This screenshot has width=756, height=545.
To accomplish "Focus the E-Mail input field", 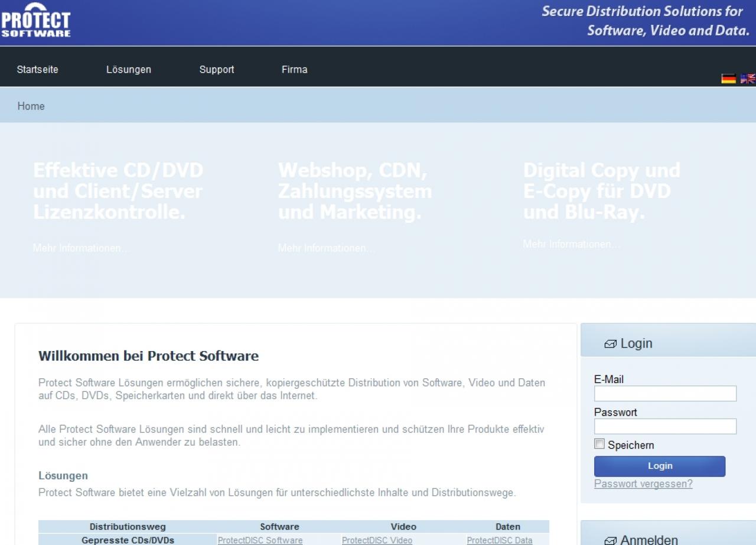I will coord(665,394).
